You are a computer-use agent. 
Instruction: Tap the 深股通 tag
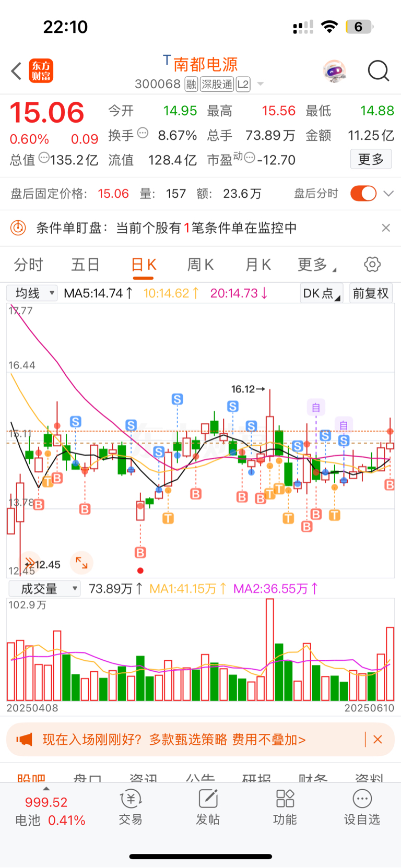pyautogui.click(x=217, y=84)
